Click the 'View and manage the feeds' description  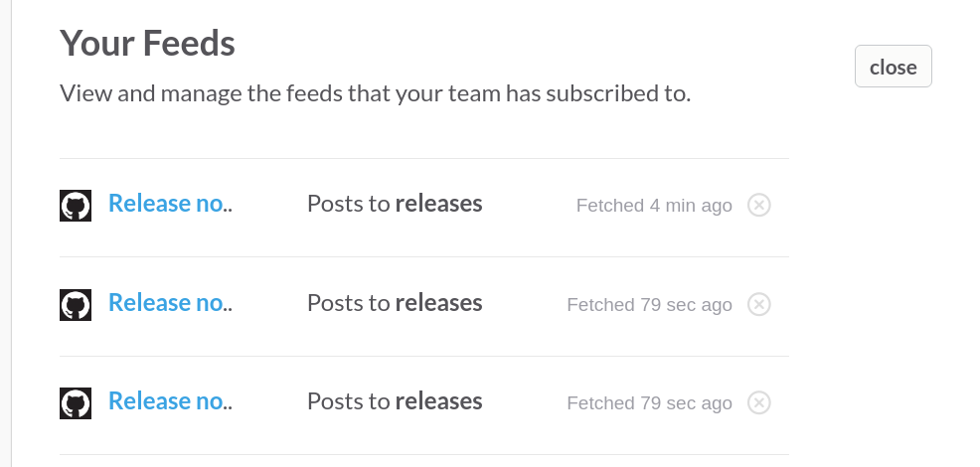375,93
